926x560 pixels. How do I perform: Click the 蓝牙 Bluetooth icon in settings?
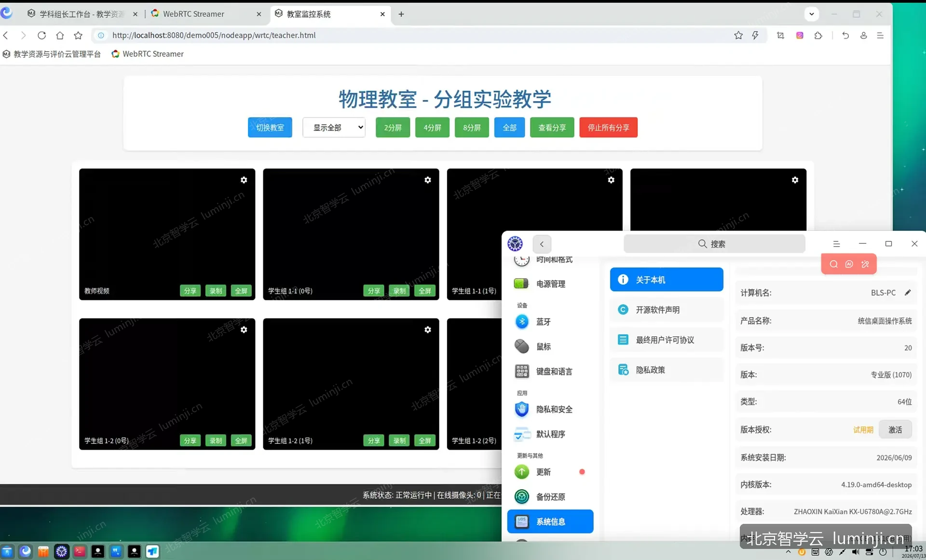coord(522,321)
